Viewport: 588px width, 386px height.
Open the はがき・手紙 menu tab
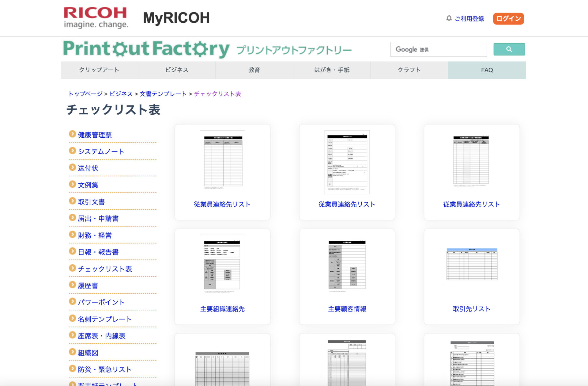pos(332,70)
